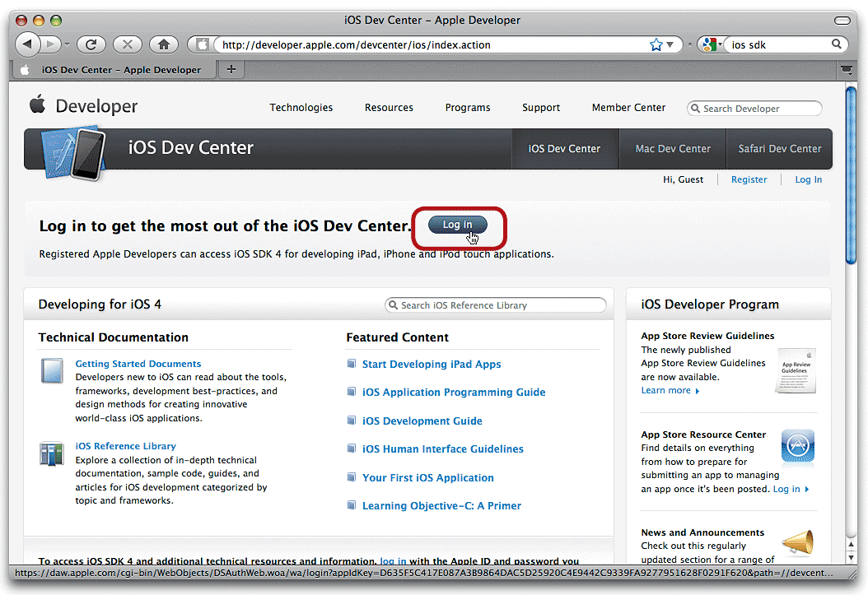868x595 pixels.
Task: Go to the browser Home page icon
Action: coord(164,44)
